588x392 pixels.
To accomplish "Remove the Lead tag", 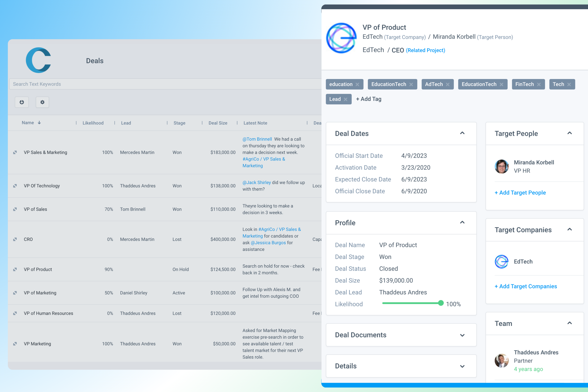I will pyautogui.click(x=345, y=99).
